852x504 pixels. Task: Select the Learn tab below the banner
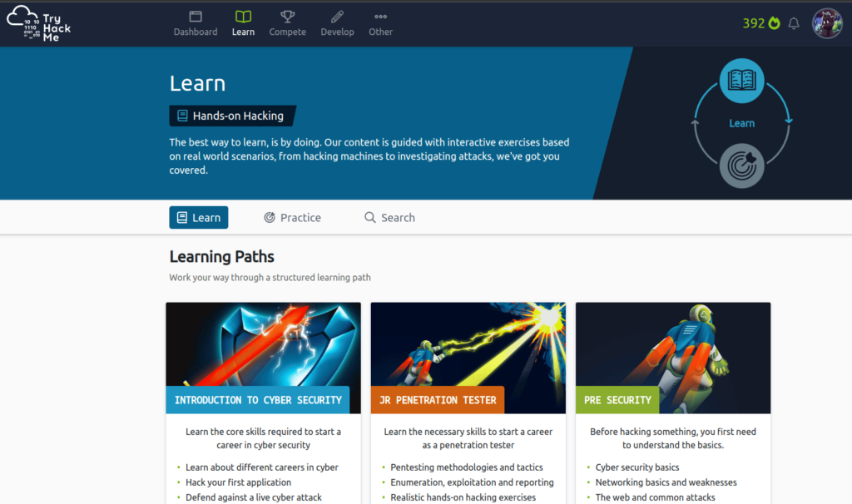[199, 218]
